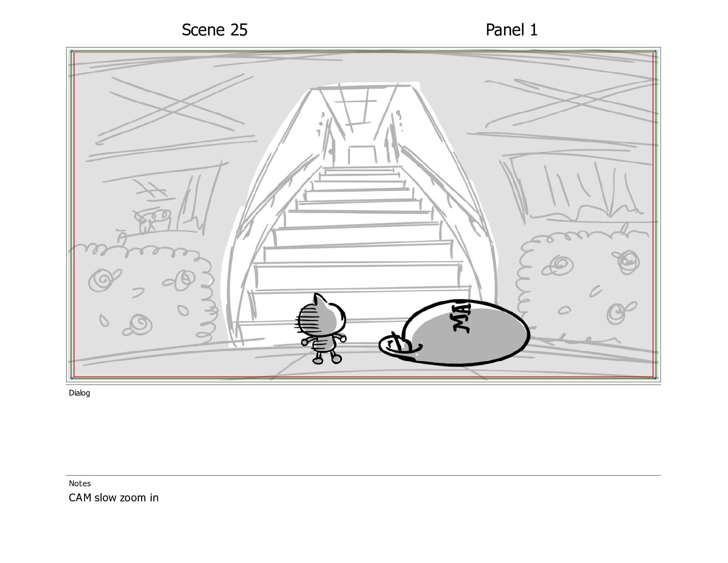Viewport: 728px width, 563px height.
Task: Click the flower pot on left windowsill
Action: pos(152,220)
